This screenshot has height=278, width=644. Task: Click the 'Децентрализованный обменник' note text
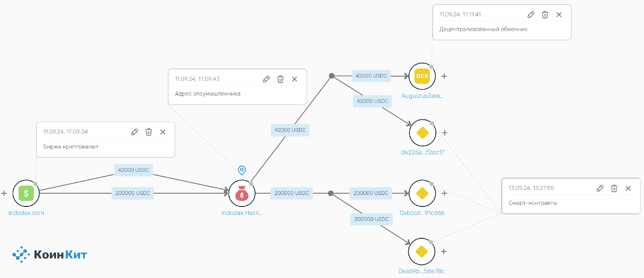(x=483, y=29)
